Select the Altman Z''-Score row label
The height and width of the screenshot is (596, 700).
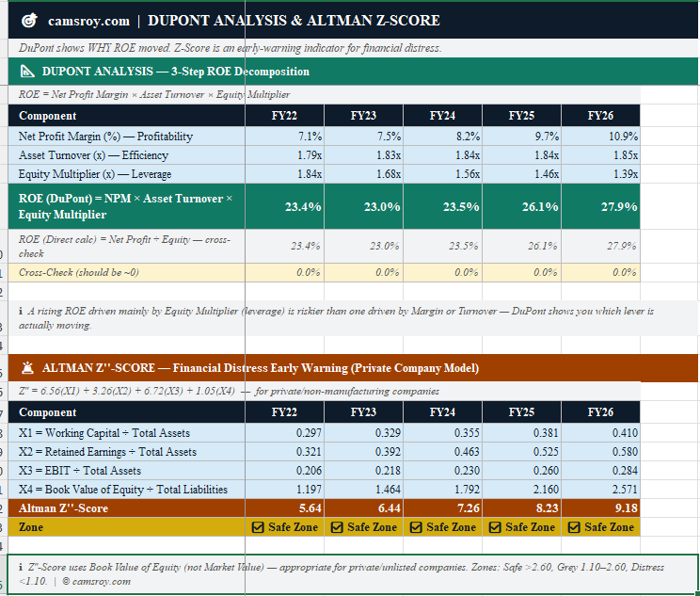[x=127, y=508]
